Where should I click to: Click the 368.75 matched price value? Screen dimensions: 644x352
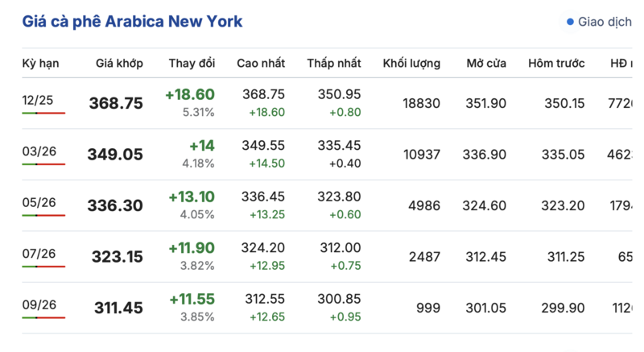point(117,103)
